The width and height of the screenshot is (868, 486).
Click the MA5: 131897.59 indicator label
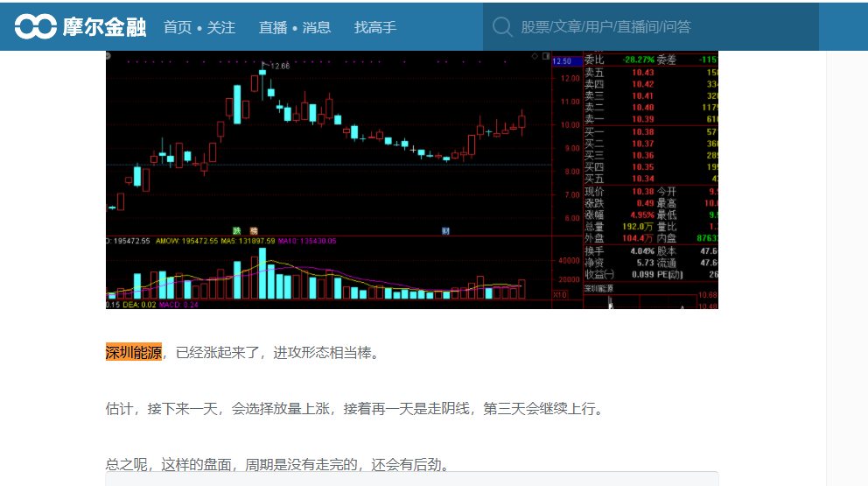[x=248, y=241]
